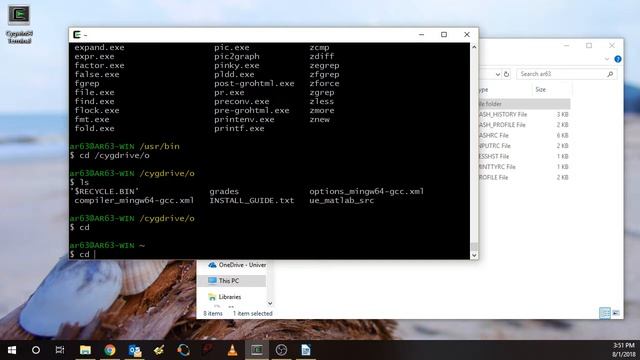This screenshot has width=640, height=360.
Task: Launch Google Chrome from the taskbar
Action: 110,350
